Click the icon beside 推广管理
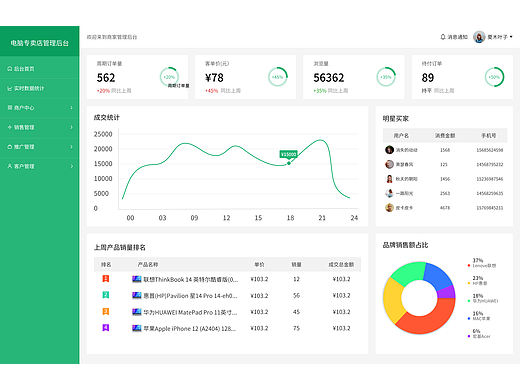 10,147
